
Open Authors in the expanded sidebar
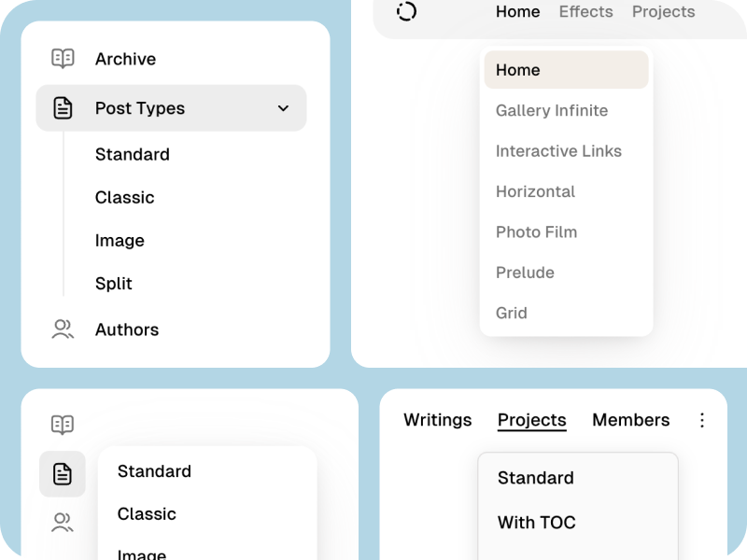127,329
